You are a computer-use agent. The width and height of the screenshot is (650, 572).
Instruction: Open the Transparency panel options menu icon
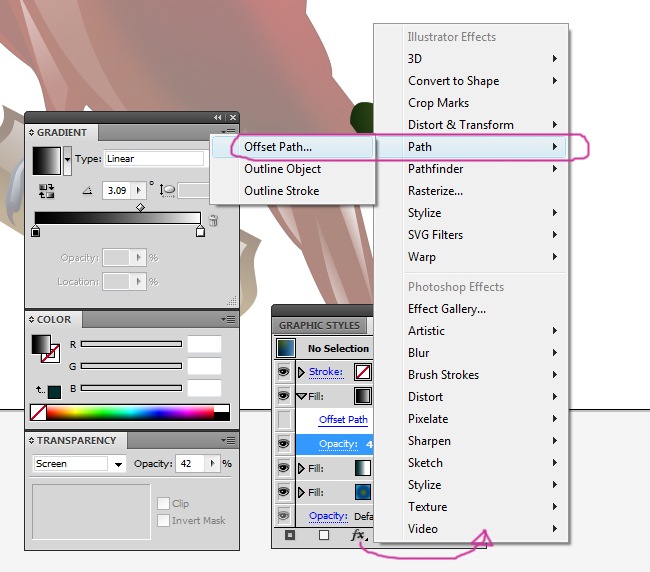click(x=229, y=440)
